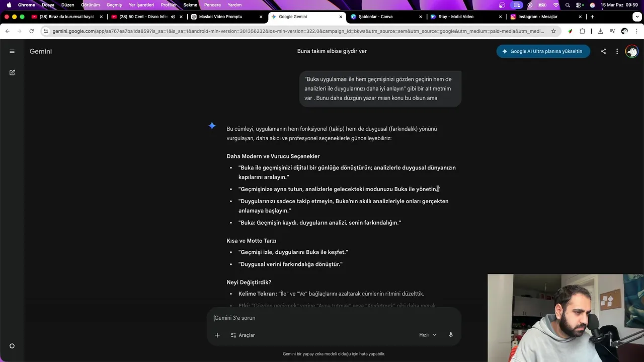Open Gemini settings gear icon in sidebar
Screen dimensions: 644x362
click(x=12, y=346)
